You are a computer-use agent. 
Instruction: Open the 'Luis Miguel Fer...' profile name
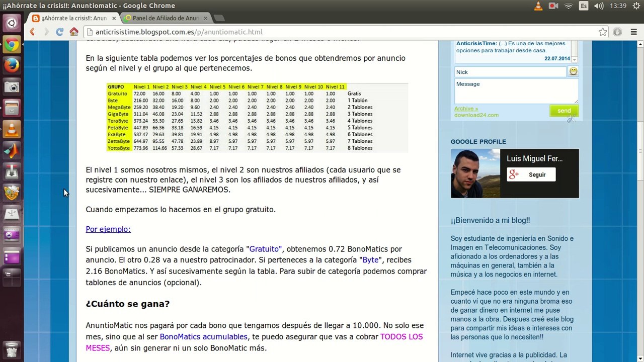click(x=534, y=158)
